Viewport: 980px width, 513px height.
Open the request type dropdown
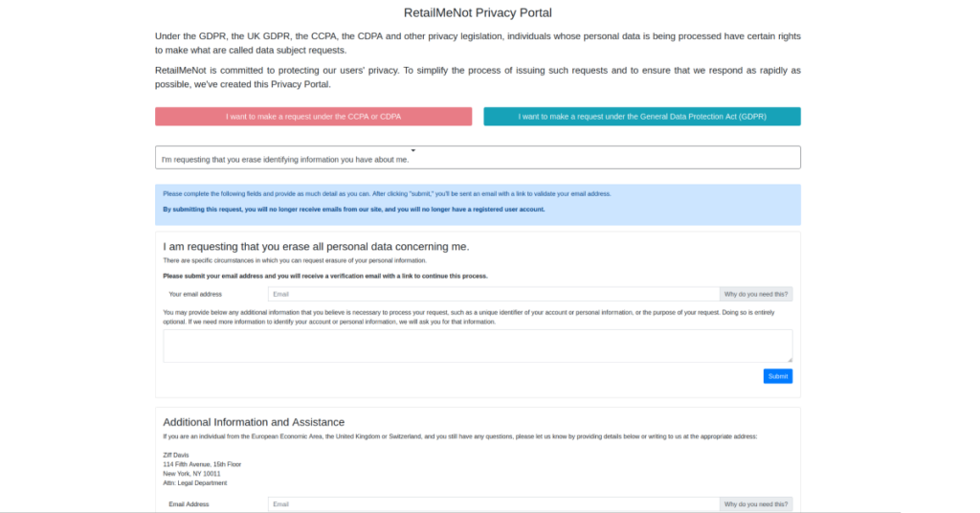coord(478,158)
